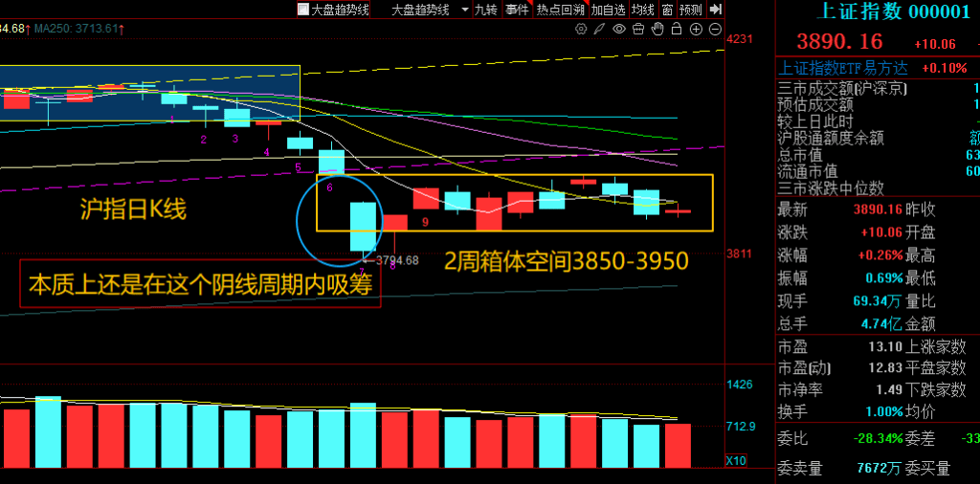Zoom in with the plus circle icon

click(x=697, y=30)
